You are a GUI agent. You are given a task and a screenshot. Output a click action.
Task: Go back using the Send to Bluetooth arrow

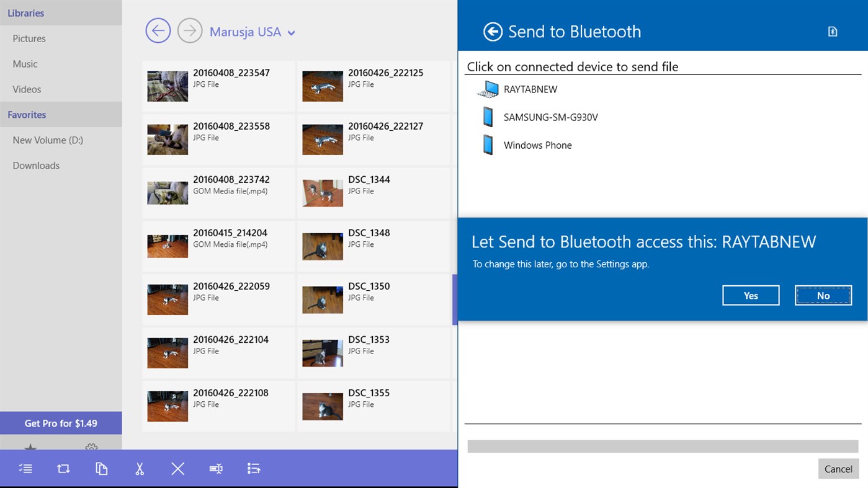(492, 31)
